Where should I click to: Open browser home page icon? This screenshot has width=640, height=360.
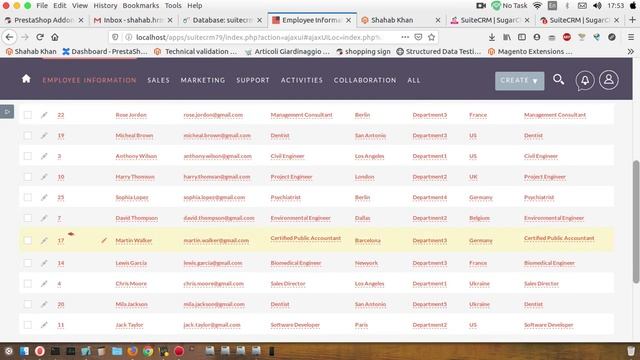click(55, 37)
